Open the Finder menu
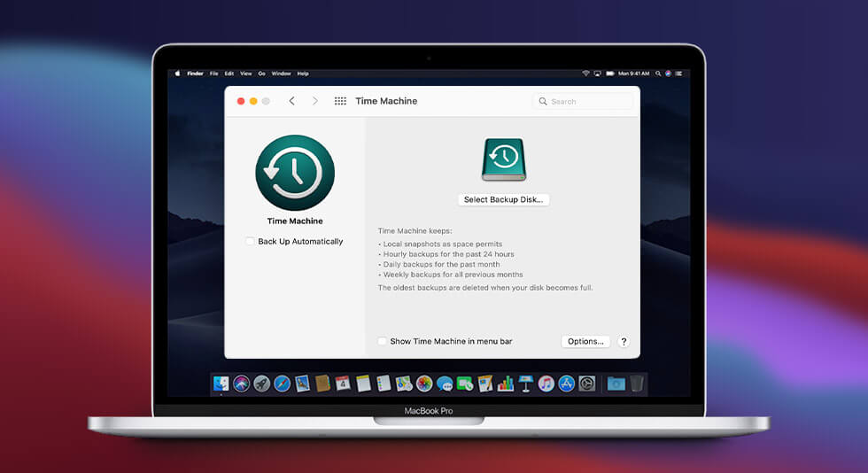This screenshot has width=868, height=473. (195, 74)
